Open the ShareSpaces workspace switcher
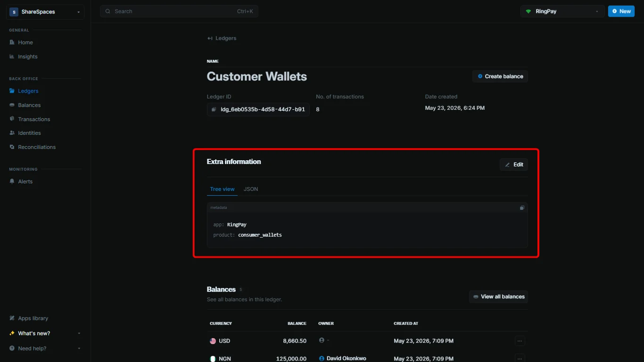The height and width of the screenshot is (362, 644). point(45,12)
